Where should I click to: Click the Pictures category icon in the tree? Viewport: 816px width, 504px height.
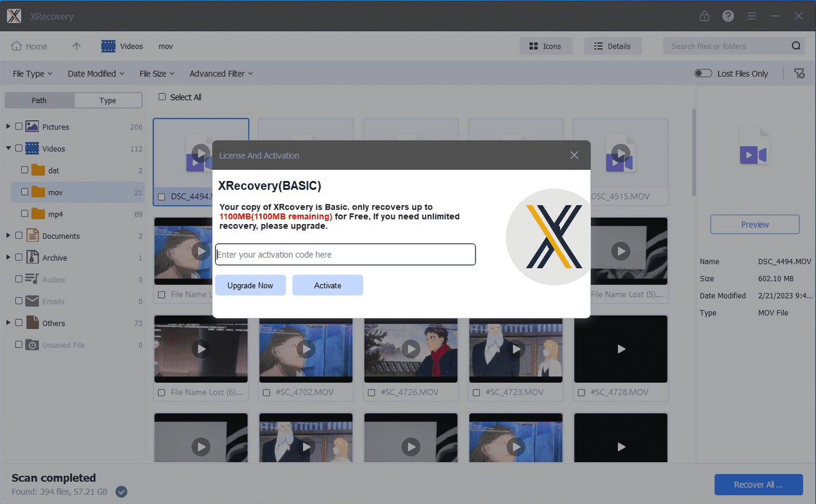point(32,126)
